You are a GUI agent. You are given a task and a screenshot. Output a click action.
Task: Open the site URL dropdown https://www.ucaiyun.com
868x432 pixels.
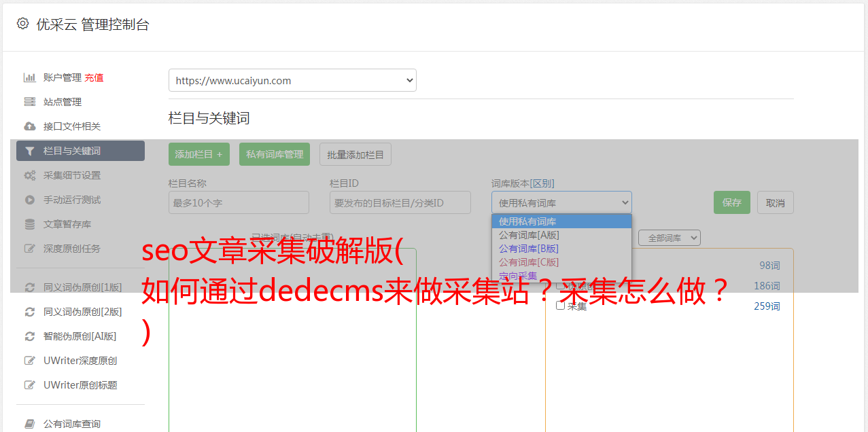pyautogui.click(x=292, y=80)
